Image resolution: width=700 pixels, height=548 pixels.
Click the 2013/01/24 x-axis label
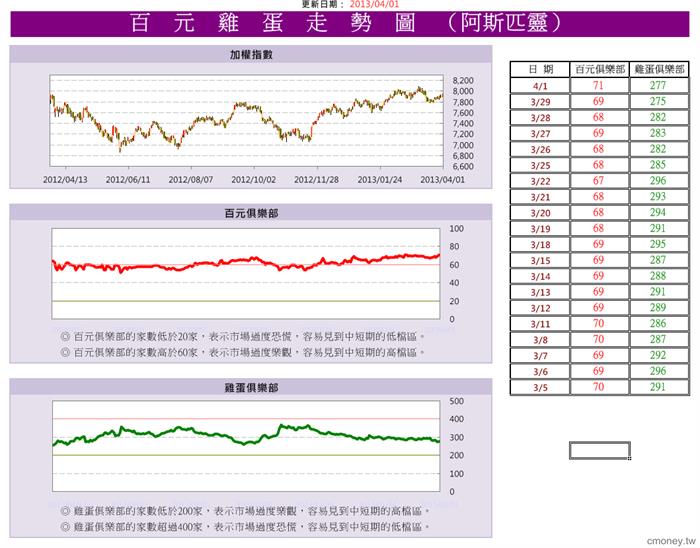coord(379,179)
